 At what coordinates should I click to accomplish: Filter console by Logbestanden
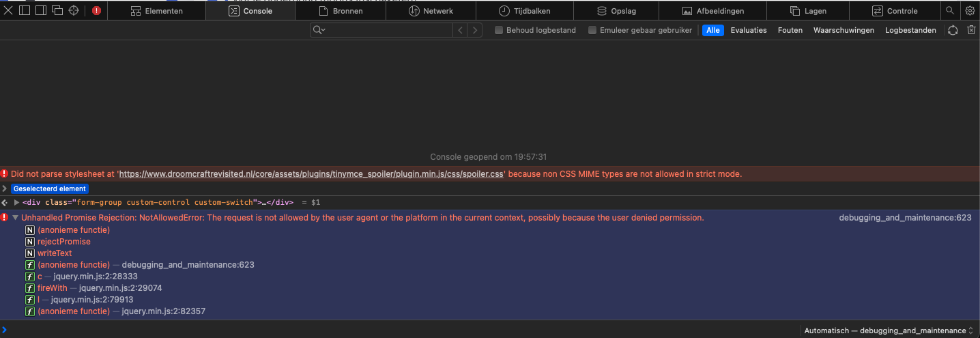pyautogui.click(x=910, y=30)
